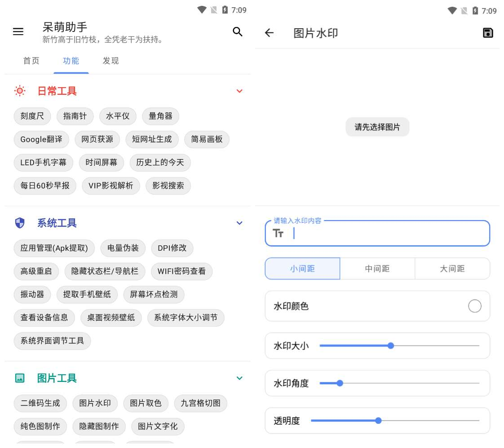Switch to the 发现 tab
The height and width of the screenshot is (448, 504).
(111, 61)
